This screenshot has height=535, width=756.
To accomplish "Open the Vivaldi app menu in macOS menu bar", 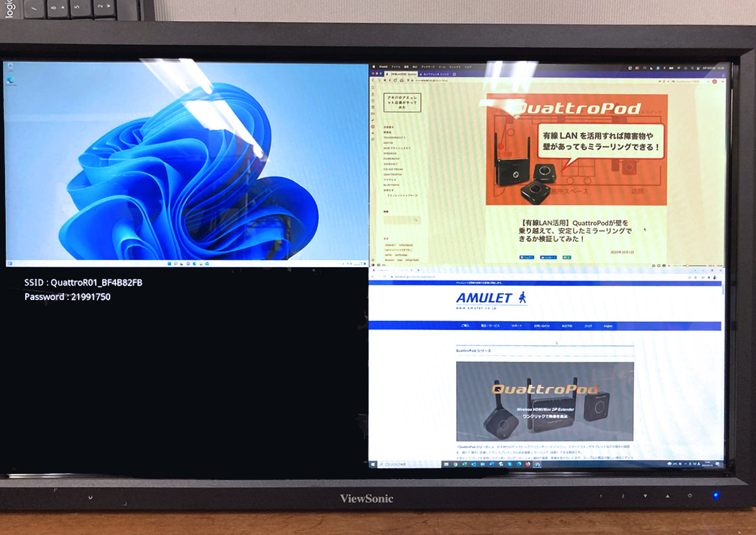I will coord(383,66).
